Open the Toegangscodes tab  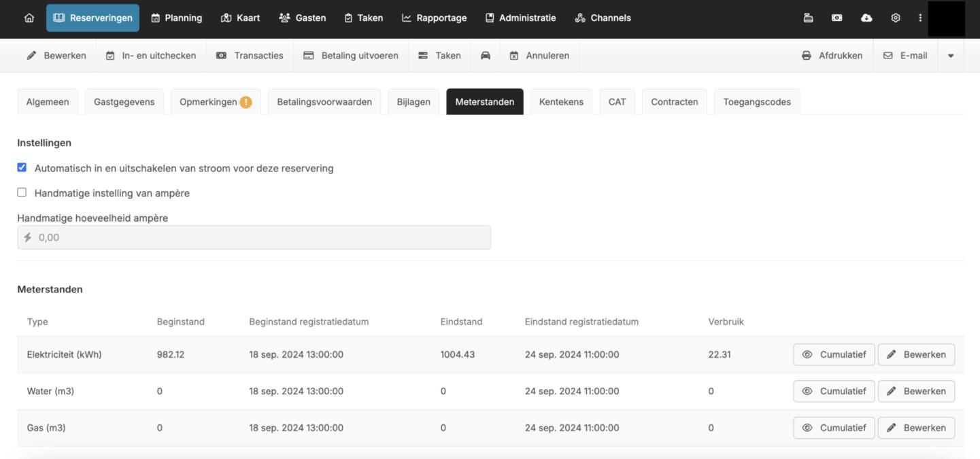coord(756,102)
